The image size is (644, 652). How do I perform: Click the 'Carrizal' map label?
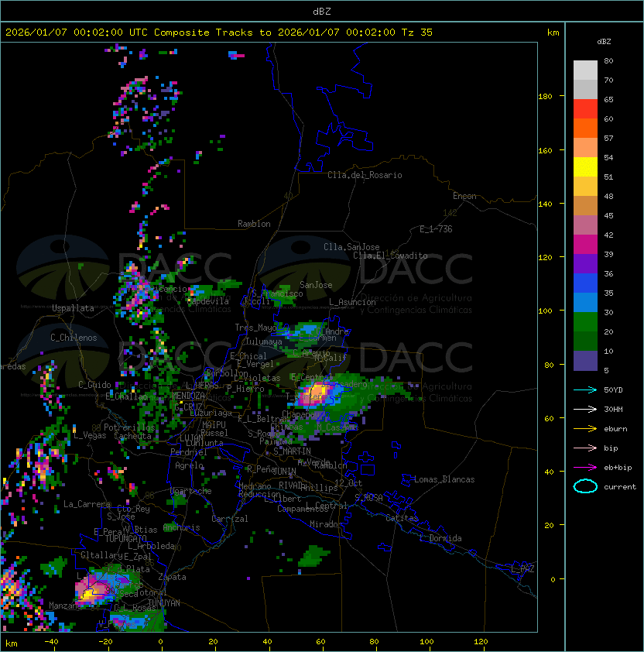(230, 519)
